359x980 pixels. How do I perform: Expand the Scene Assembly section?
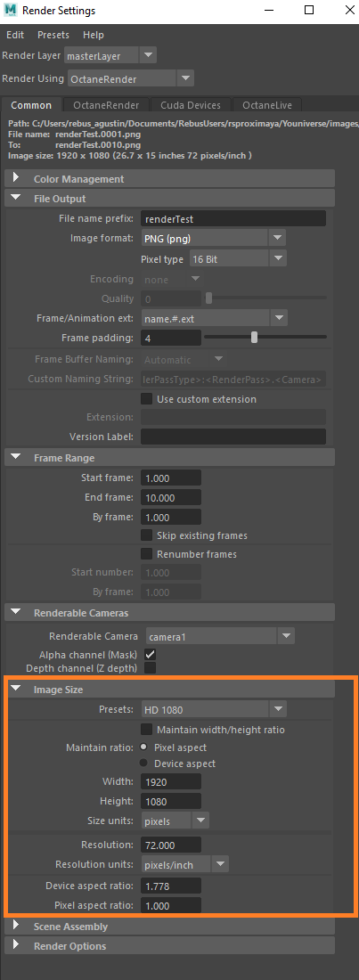16,927
